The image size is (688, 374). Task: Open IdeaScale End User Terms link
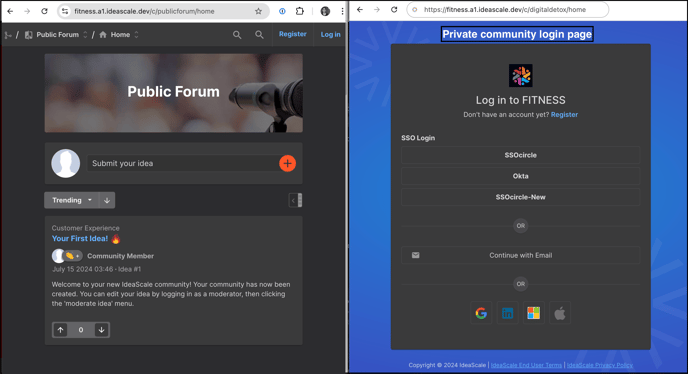(526, 365)
